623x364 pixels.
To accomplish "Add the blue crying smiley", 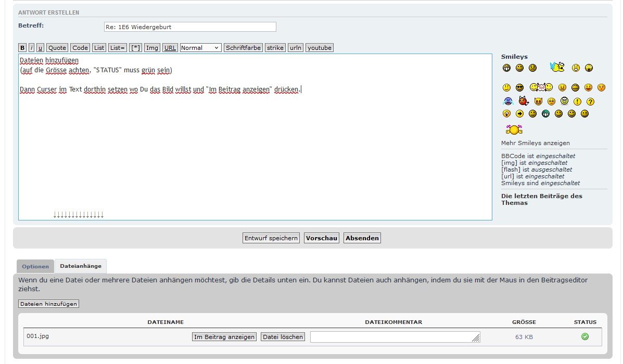I will click(508, 101).
